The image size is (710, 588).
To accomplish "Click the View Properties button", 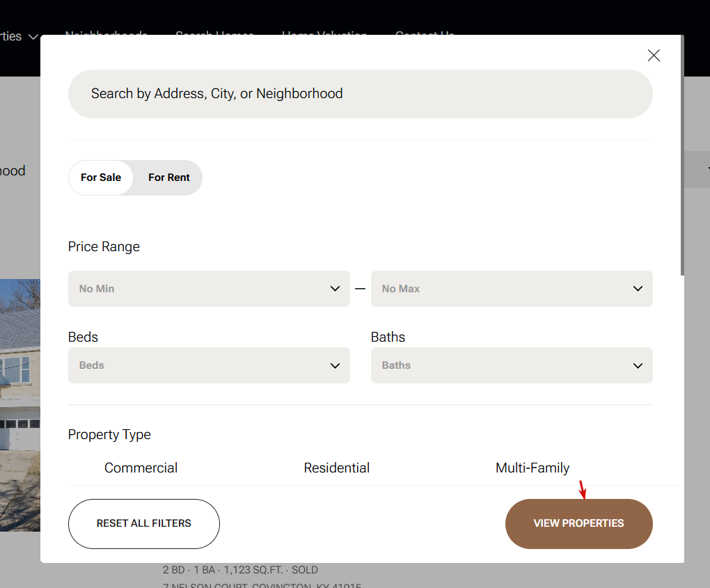I will pyautogui.click(x=578, y=523).
